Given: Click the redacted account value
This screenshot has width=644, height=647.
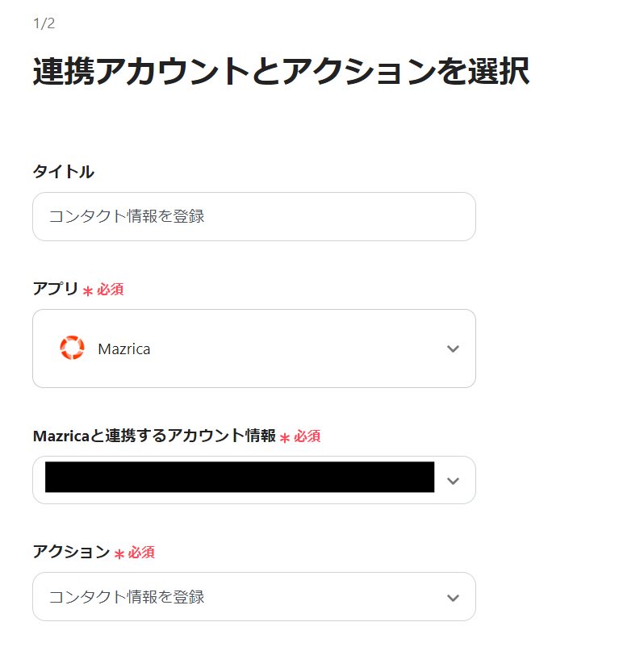Looking at the screenshot, I should tap(239, 478).
